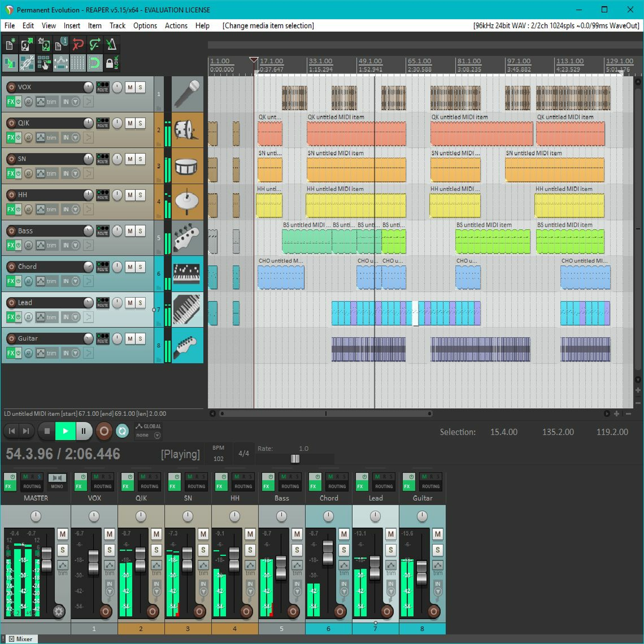The image size is (644, 644).
Task: Mute the Guitar channel in the mixer
Action: tap(438, 534)
